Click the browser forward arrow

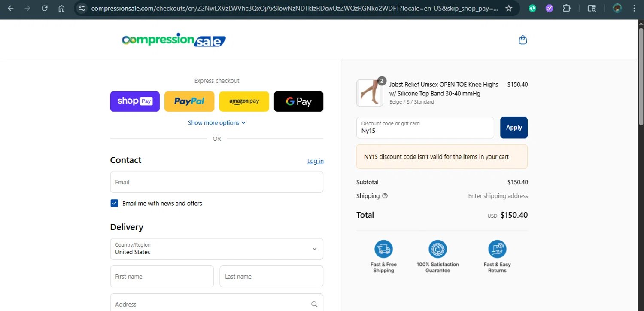(27, 8)
